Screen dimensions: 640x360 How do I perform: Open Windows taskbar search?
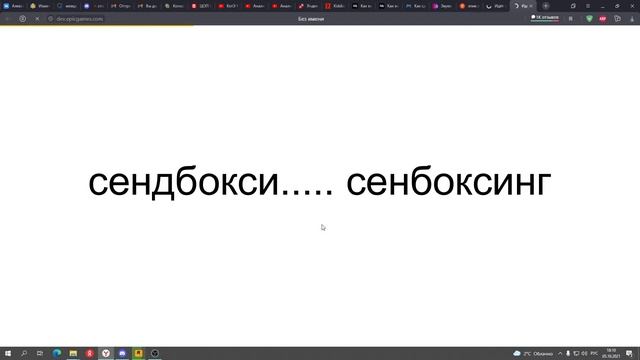24,353
